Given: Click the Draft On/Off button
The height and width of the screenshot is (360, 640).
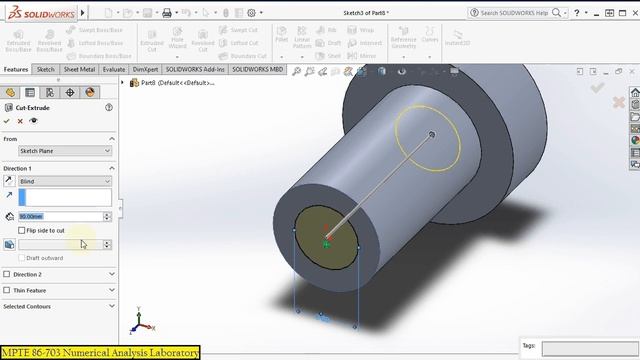Looking at the screenshot, I should [x=9, y=244].
